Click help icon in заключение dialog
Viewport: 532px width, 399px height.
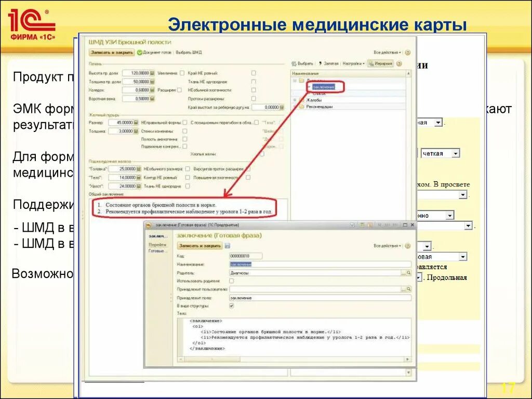408,246
